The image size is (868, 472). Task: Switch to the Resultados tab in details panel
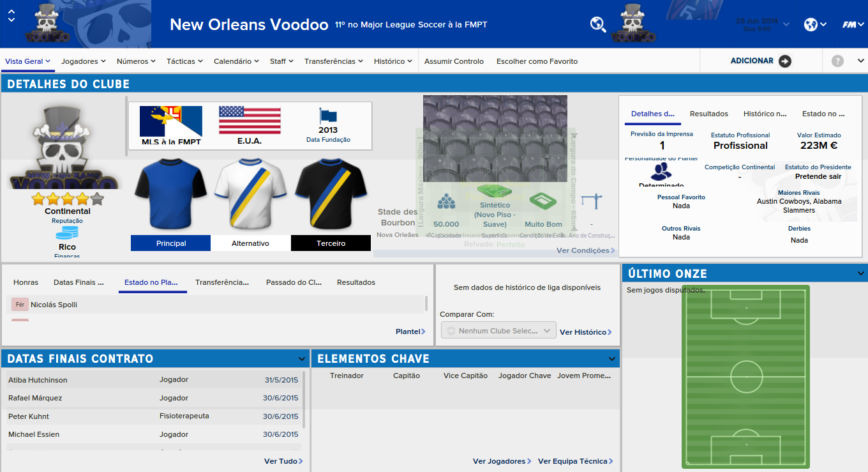pos(709,114)
